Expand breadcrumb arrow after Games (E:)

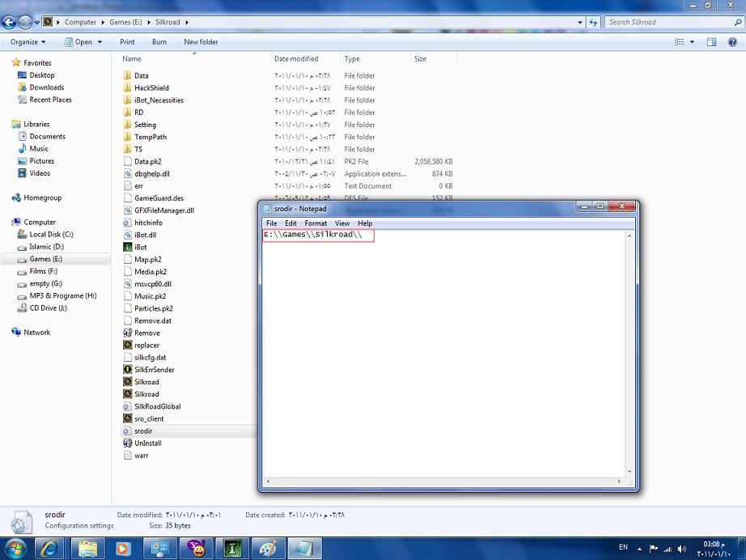(x=148, y=22)
